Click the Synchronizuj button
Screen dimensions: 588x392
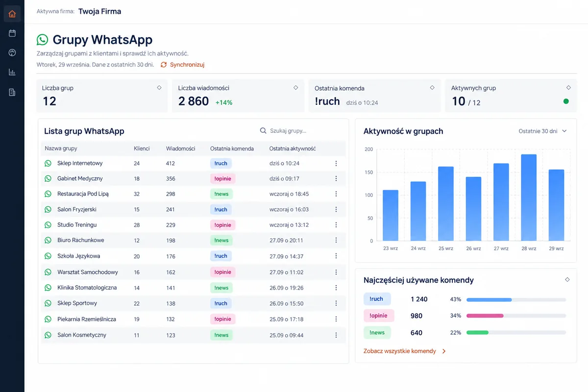pos(182,65)
